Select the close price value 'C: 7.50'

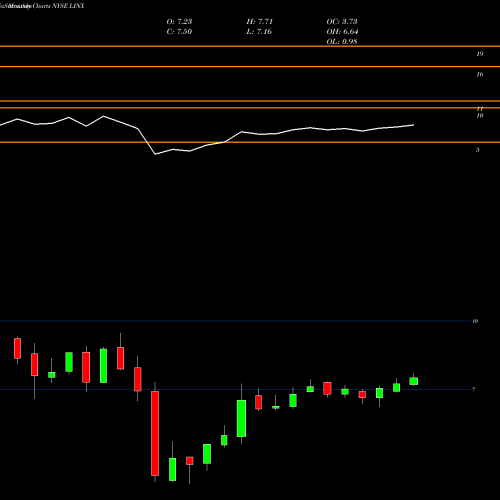coord(179,32)
